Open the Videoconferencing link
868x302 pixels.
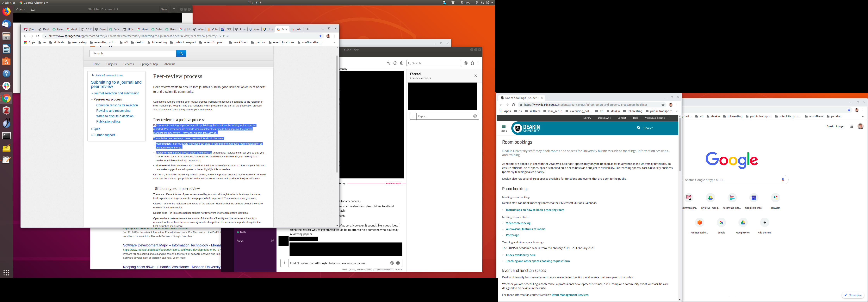click(x=518, y=223)
